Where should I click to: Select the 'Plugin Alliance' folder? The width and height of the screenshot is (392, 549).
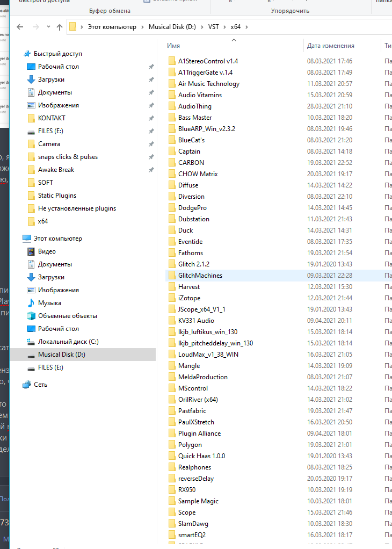(x=200, y=434)
